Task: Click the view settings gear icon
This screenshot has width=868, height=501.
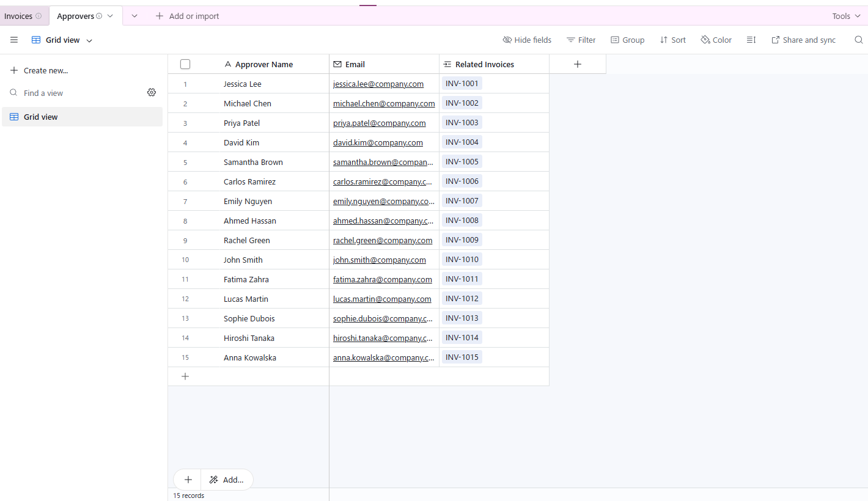Action: (x=152, y=92)
